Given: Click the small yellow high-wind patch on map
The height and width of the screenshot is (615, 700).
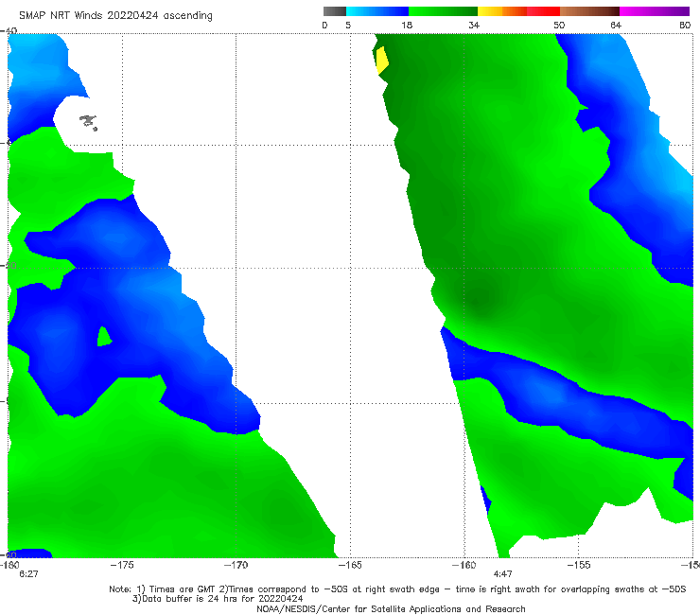Looking at the screenshot, I should pyautogui.click(x=382, y=61).
